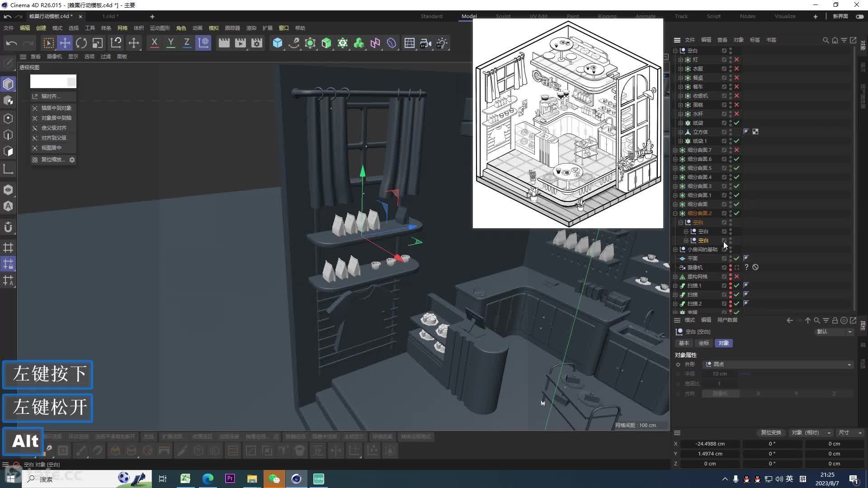The height and width of the screenshot is (488, 868).
Task: Switch to the 坐标 attribute tab
Action: point(704,343)
